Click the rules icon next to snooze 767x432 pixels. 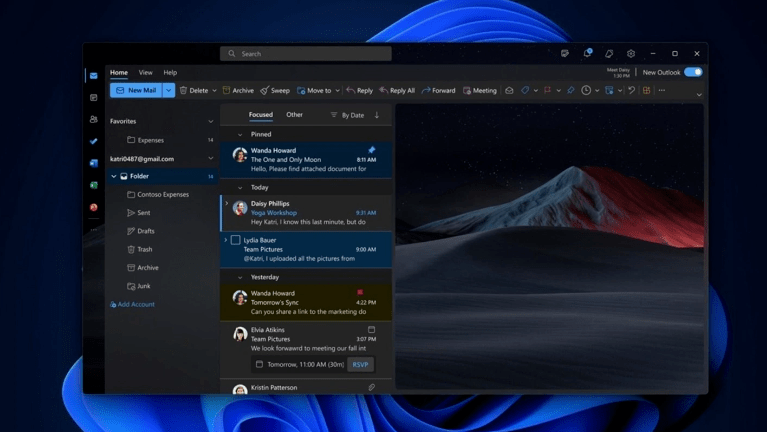coord(609,91)
